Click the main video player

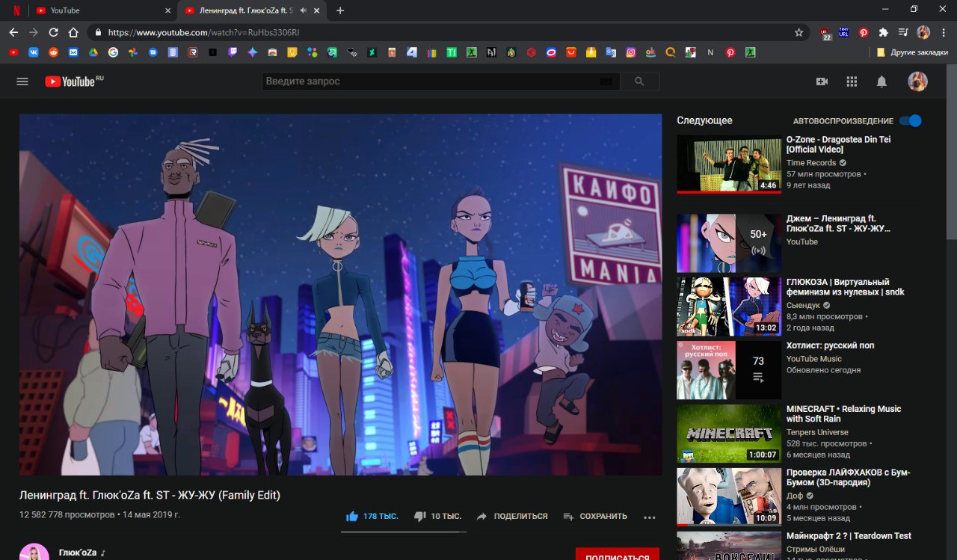point(341,295)
